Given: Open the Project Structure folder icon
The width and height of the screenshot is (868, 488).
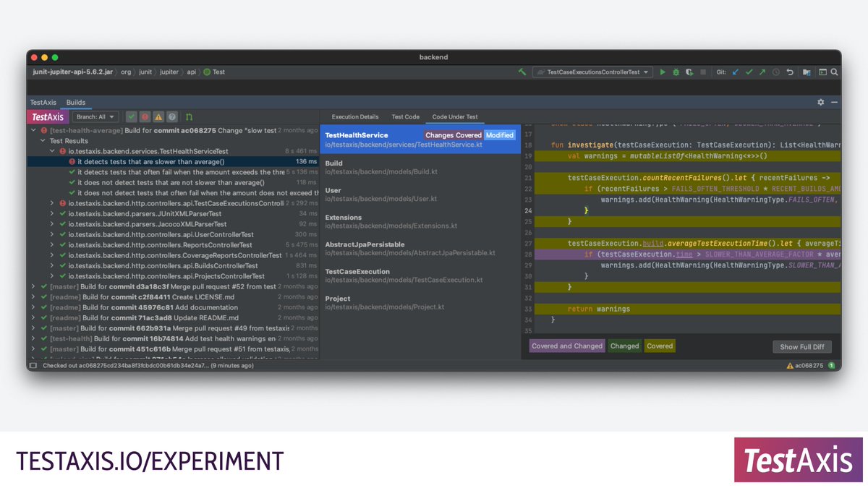Looking at the screenshot, I should [x=807, y=72].
